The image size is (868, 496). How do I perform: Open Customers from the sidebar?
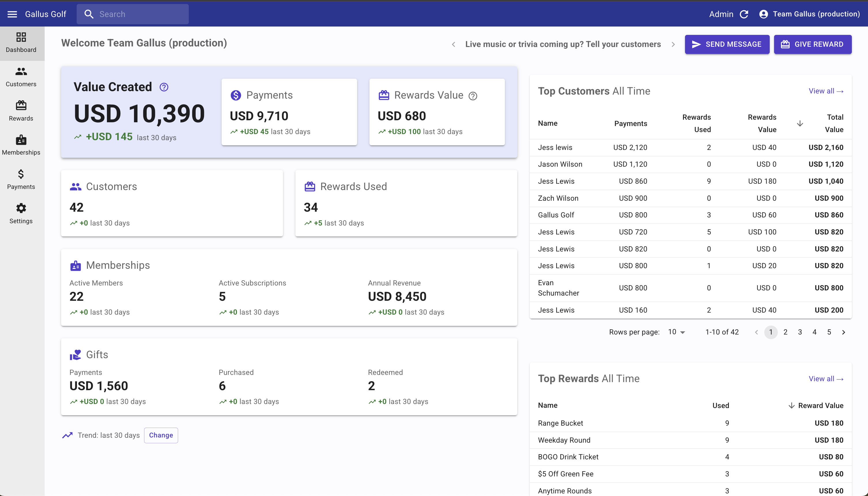(x=21, y=77)
